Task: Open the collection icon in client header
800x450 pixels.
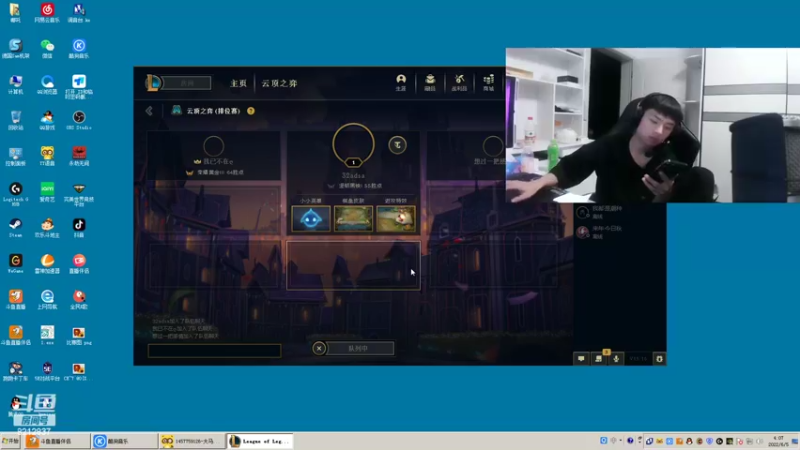Action: (x=430, y=82)
